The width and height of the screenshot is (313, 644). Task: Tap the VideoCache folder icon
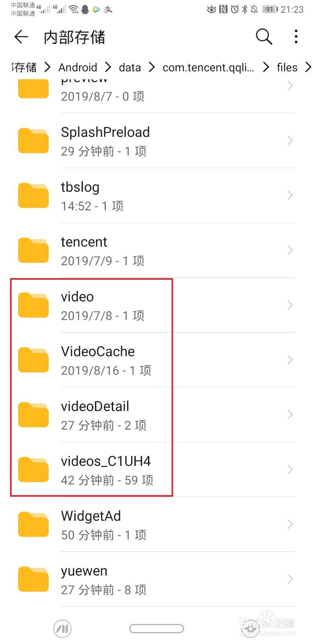coord(33,360)
